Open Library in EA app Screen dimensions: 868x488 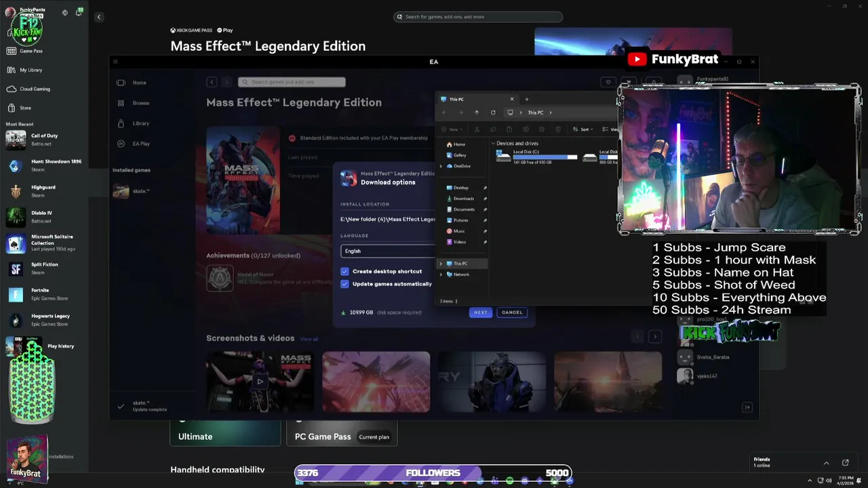133,123
